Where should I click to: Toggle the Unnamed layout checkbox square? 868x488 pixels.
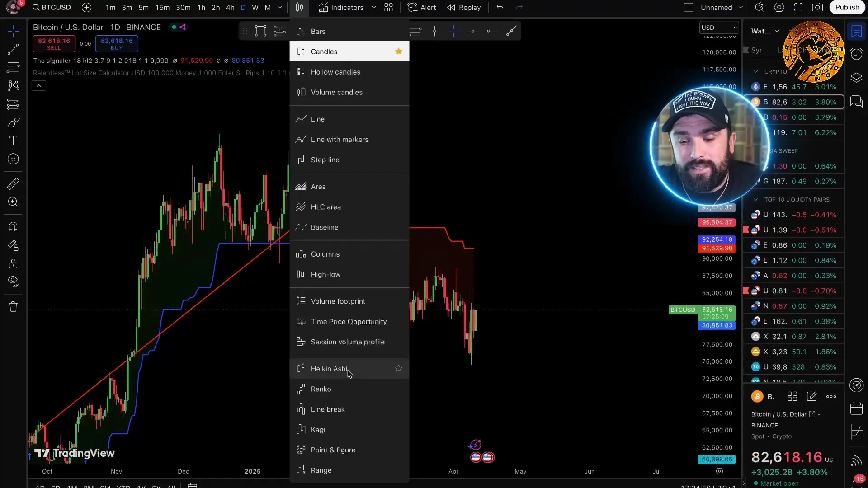[689, 7]
